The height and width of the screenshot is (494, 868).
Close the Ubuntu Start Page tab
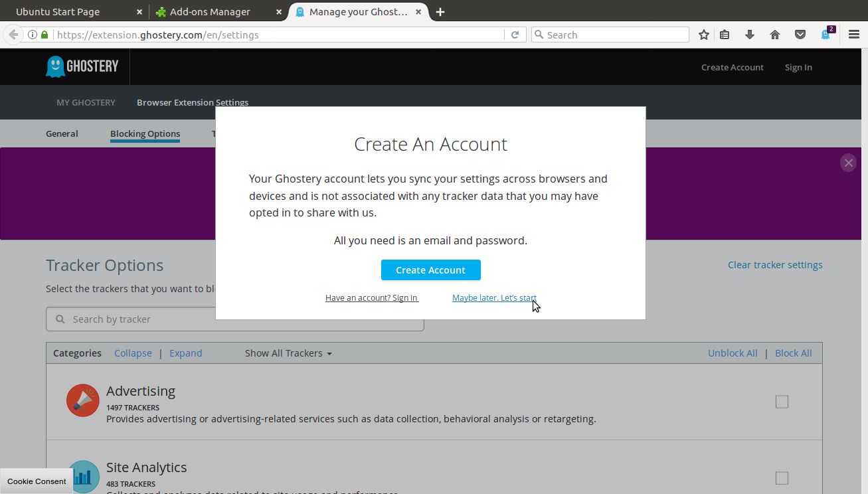pyautogui.click(x=139, y=12)
